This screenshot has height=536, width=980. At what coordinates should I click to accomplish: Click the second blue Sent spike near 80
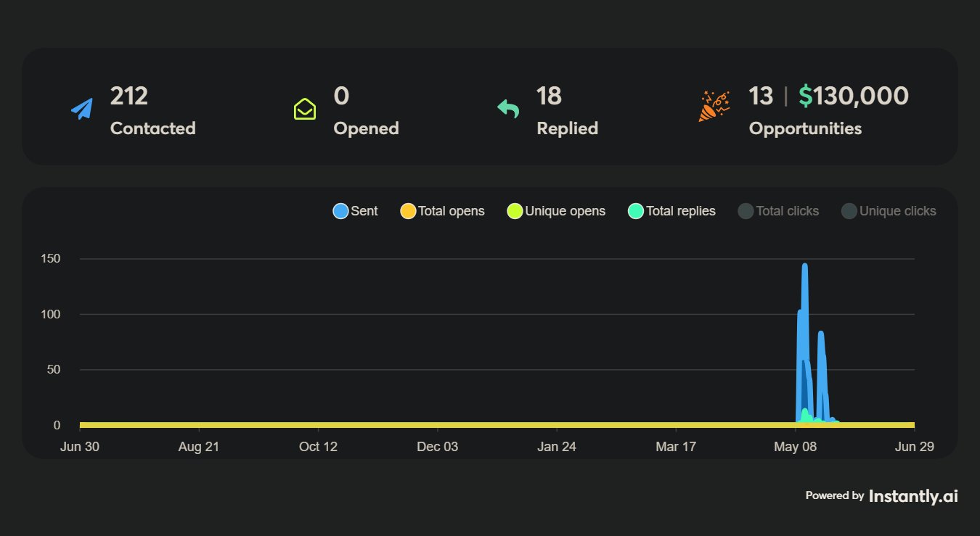click(820, 334)
